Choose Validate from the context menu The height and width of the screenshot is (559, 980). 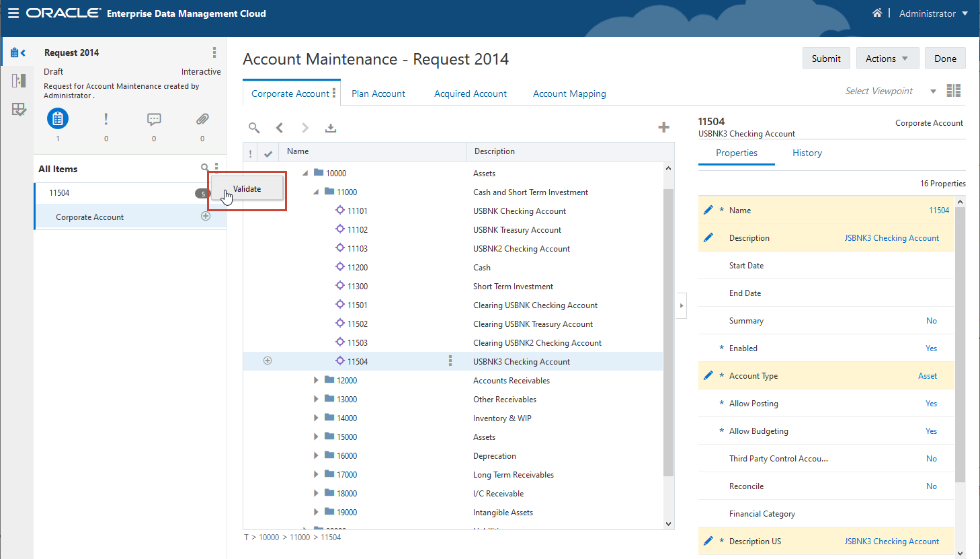point(247,189)
